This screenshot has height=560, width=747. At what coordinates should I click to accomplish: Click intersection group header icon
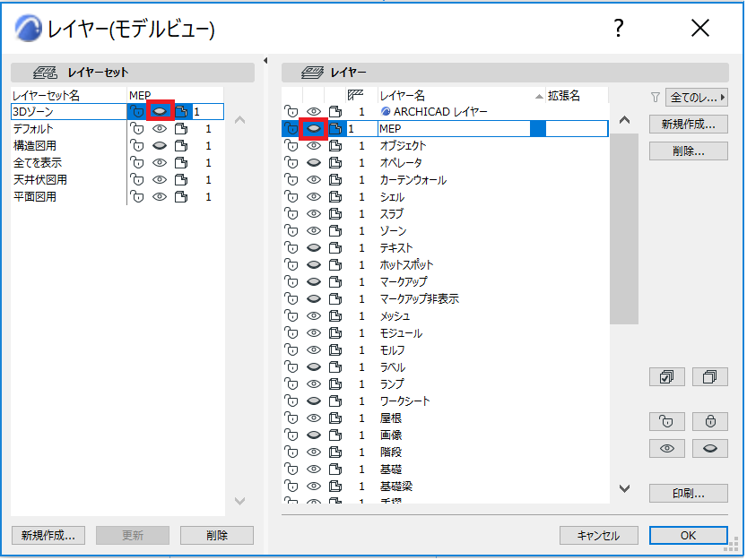[355, 95]
